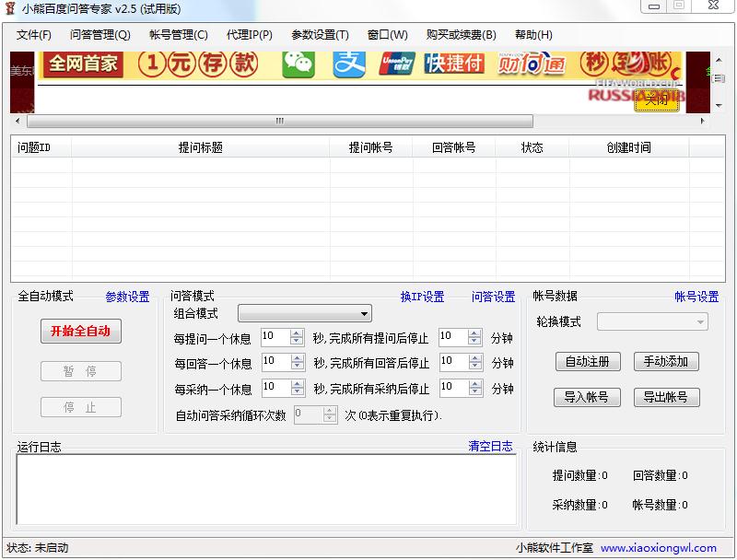Image resolution: width=737 pixels, height=560 pixels.
Task: Click the WeChat icon in the banner
Action: [x=298, y=64]
